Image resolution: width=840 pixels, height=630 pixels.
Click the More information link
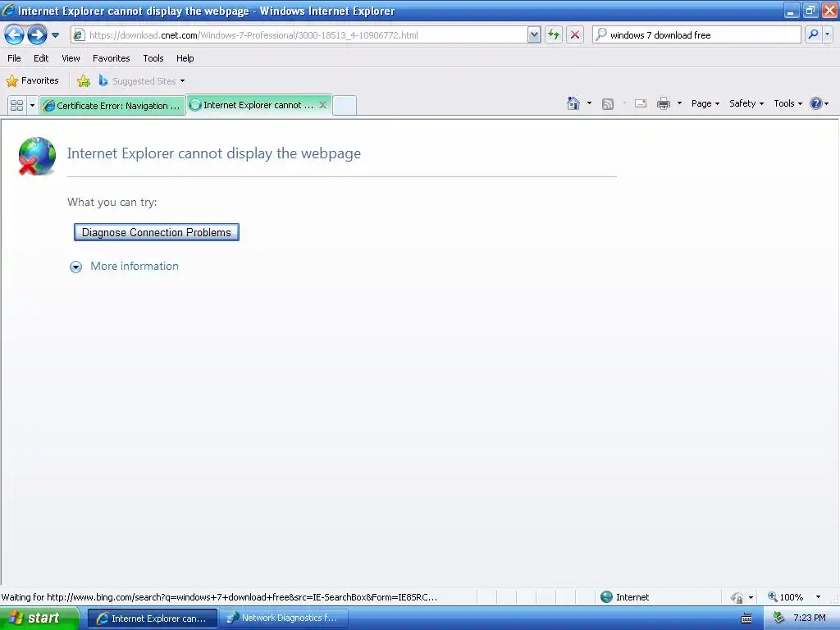pyautogui.click(x=135, y=267)
